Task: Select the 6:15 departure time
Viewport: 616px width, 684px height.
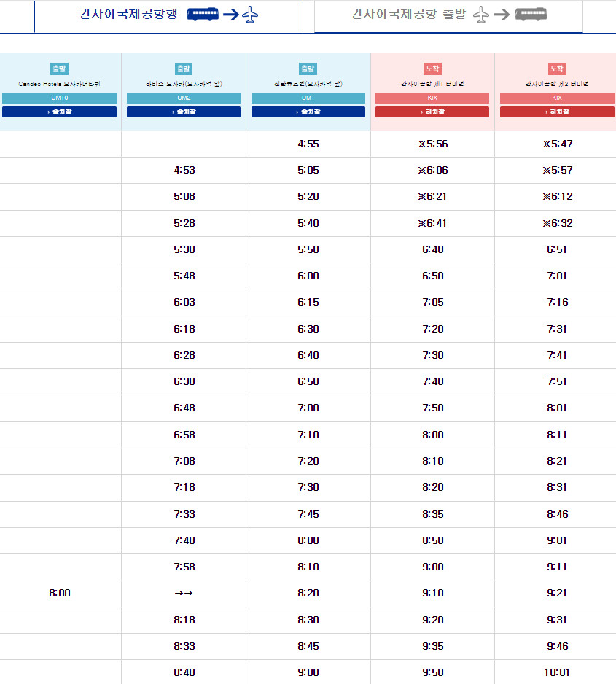Action: (x=308, y=302)
